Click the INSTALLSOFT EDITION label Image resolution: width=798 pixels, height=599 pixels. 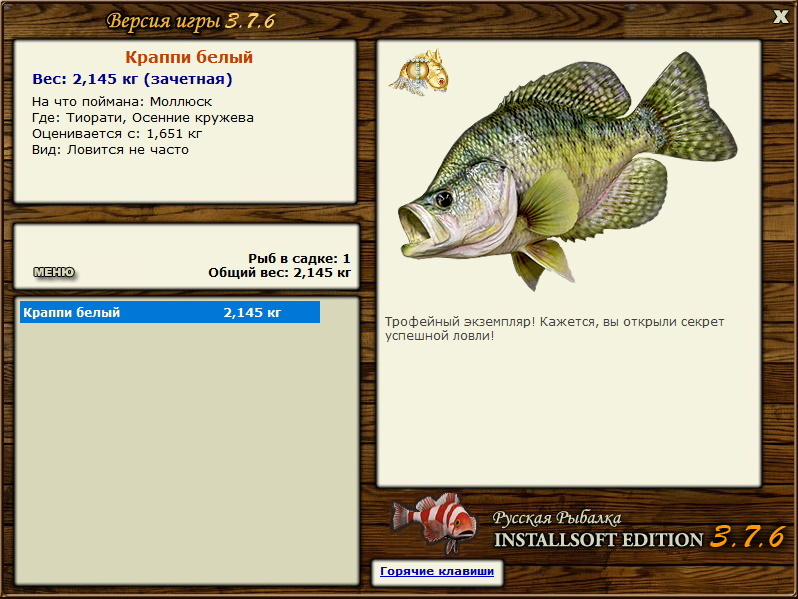coord(598,539)
